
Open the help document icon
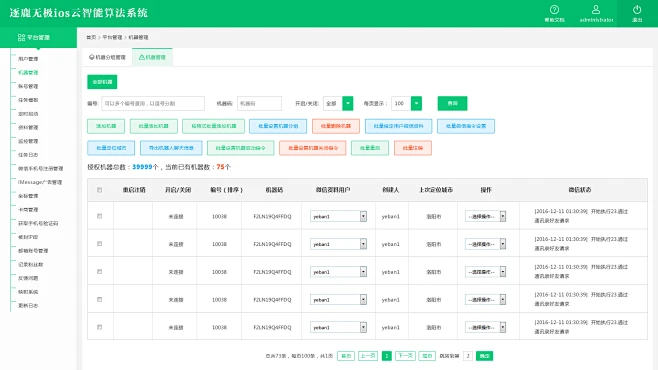pyautogui.click(x=554, y=10)
